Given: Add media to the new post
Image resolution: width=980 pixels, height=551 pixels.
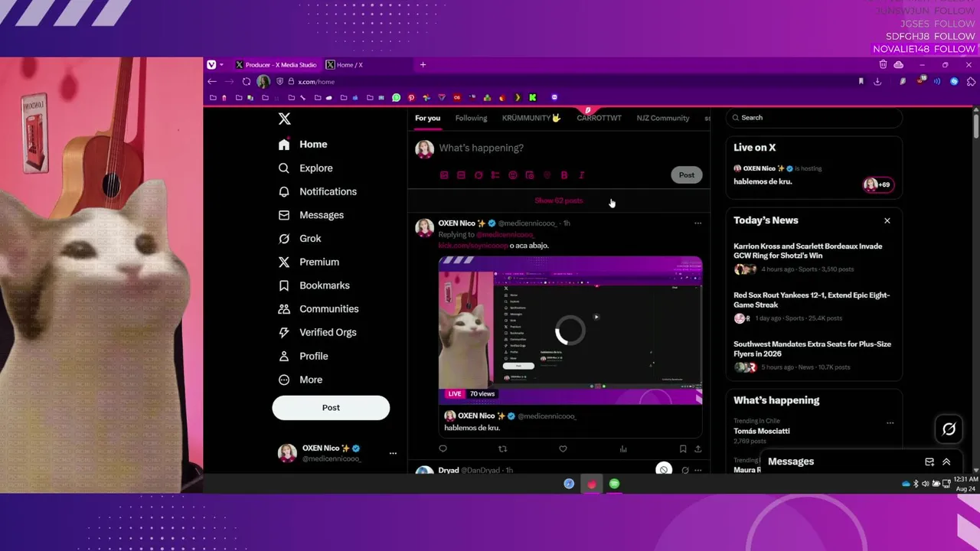Looking at the screenshot, I should (x=444, y=175).
